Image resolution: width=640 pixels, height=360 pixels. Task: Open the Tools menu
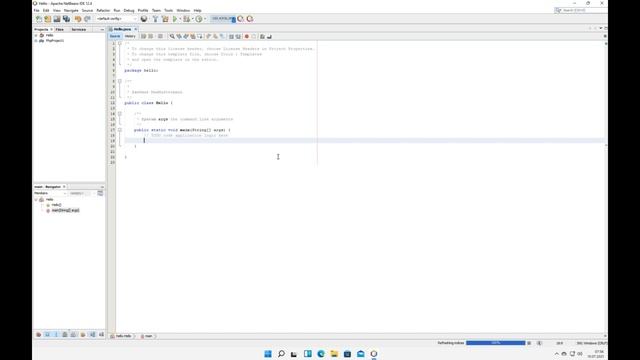tap(169, 10)
